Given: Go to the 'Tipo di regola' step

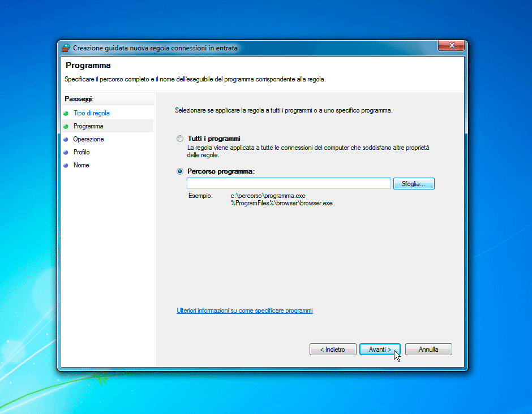Looking at the screenshot, I should click(91, 113).
